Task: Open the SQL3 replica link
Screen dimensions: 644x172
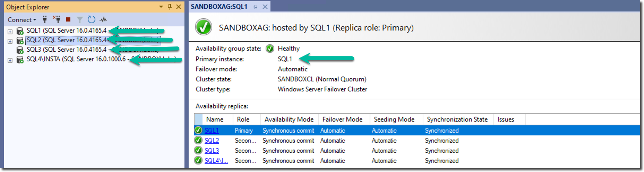Action: pos(211,151)
